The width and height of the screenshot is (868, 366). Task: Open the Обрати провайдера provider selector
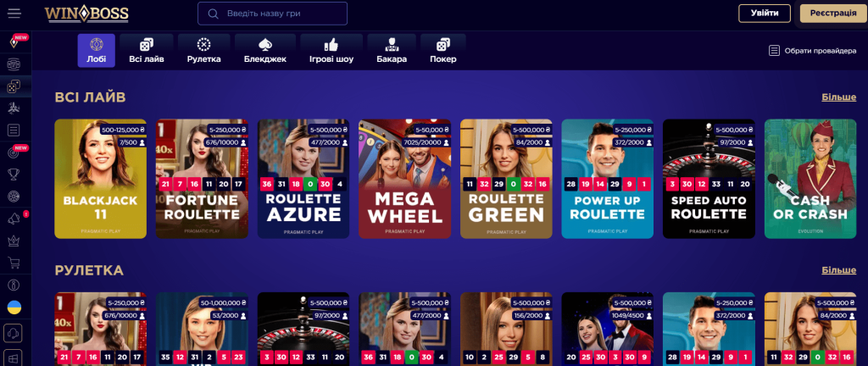coord(812,51)
